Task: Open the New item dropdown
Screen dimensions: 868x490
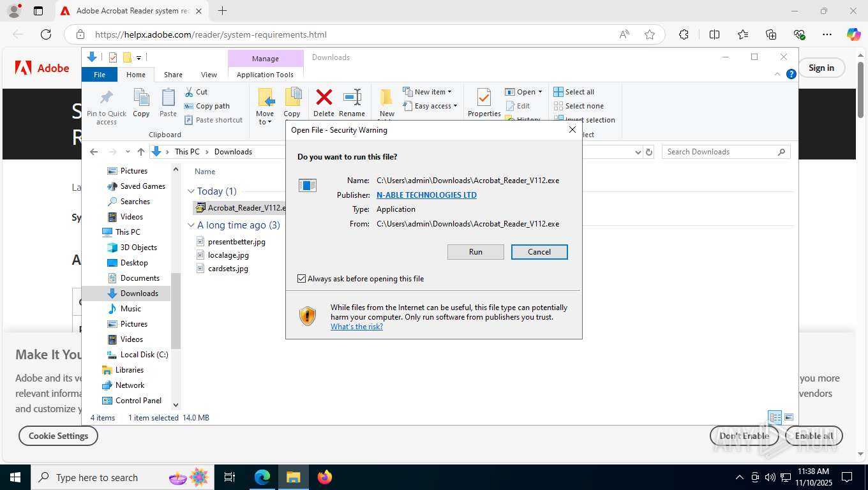Action: (x=427, y=92)
